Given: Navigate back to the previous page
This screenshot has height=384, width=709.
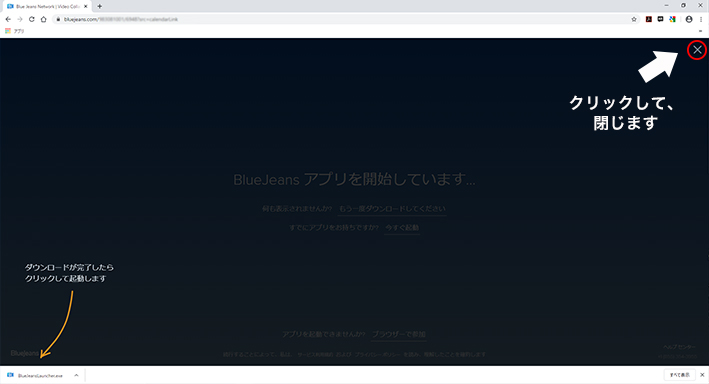Looking at the screenshot, I should [x=8, y=19].
